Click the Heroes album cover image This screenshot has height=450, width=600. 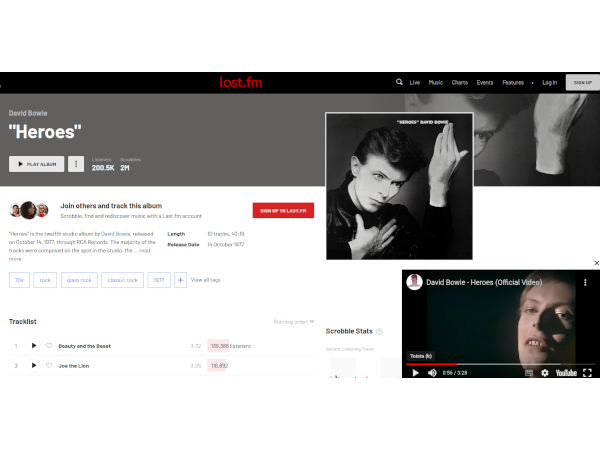399,186
